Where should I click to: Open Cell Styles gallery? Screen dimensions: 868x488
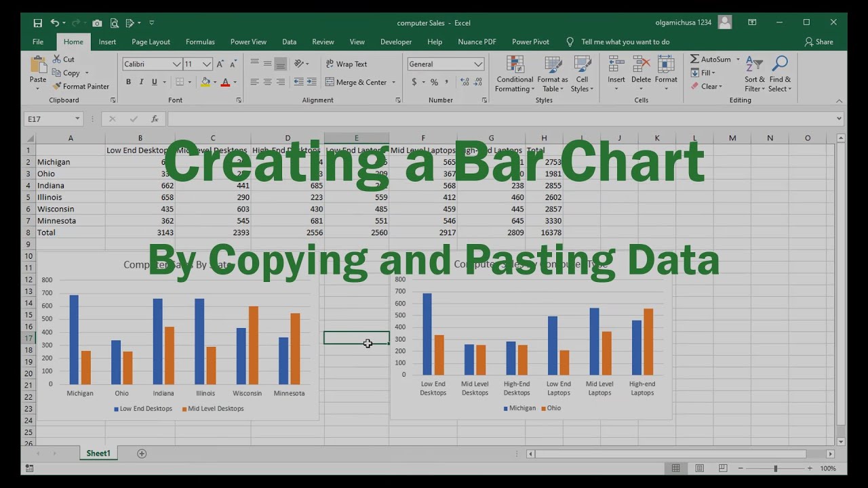tap(581, 74)
